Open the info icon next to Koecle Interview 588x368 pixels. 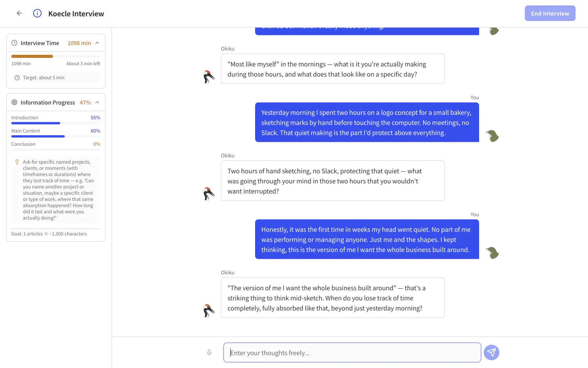[37, 13]
